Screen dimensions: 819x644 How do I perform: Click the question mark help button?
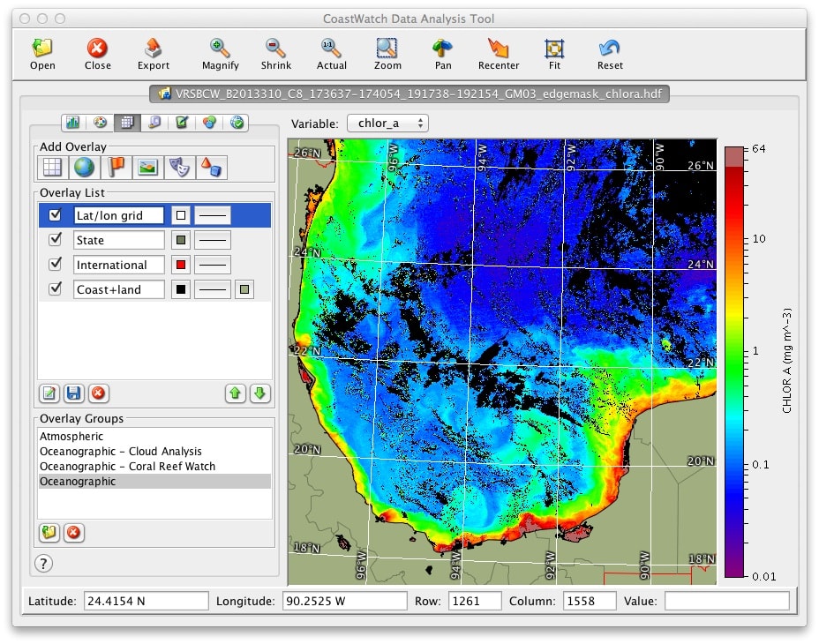coord(43,564)
